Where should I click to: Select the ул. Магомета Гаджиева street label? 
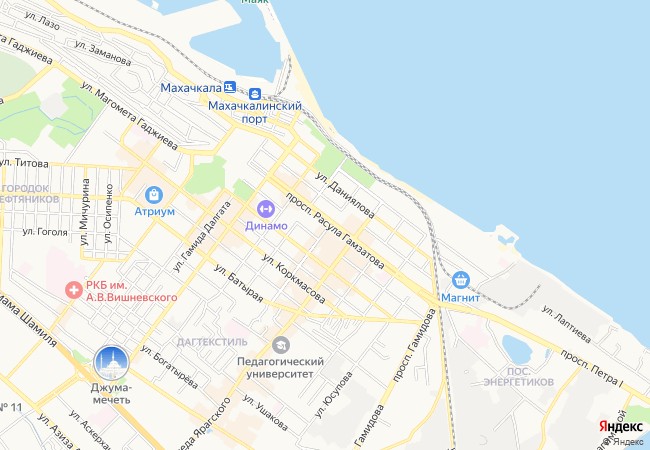(x=129, y=116)
